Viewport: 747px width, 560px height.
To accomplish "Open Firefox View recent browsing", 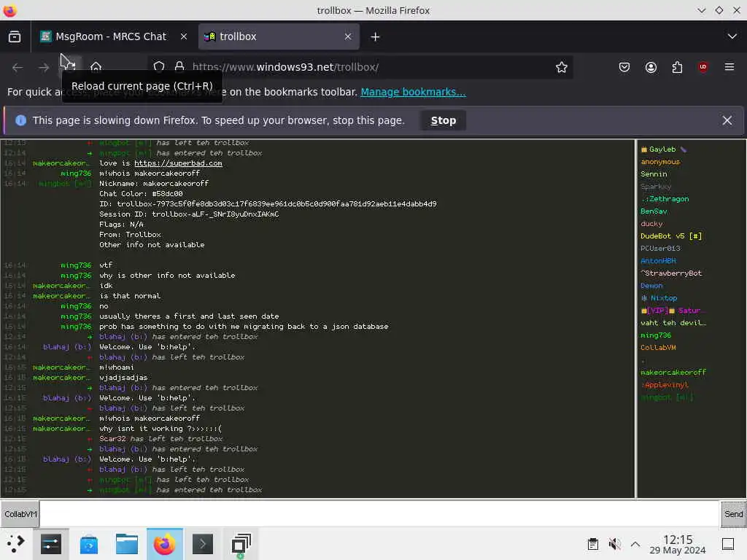I will click(15, 36).
